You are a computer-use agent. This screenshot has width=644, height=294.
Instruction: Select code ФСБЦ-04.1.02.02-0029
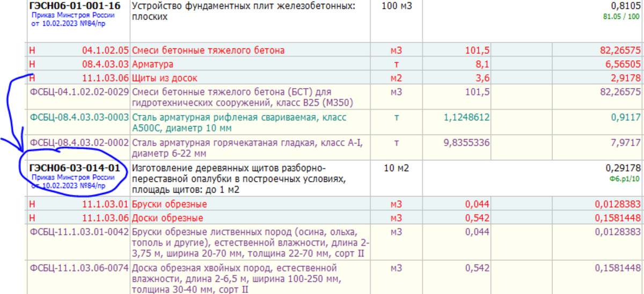79,92
